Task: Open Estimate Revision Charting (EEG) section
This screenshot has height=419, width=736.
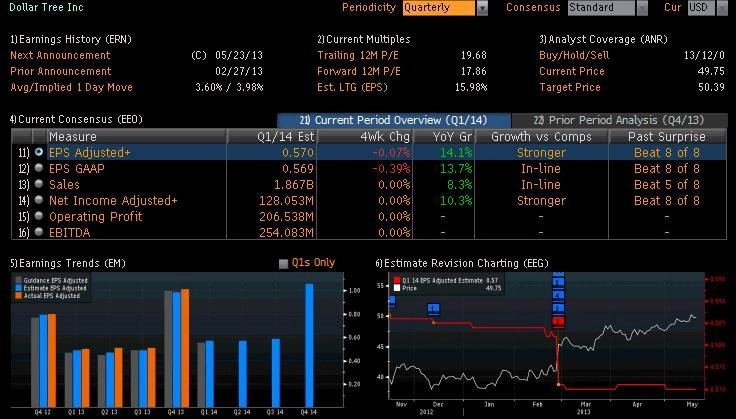Action: [x=462, y=263]
